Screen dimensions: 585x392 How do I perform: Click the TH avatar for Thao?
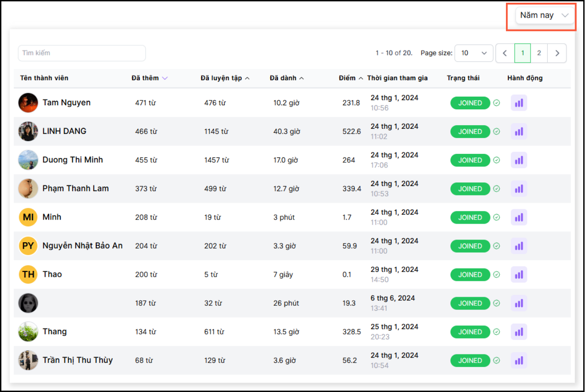(x=28, y=274)
